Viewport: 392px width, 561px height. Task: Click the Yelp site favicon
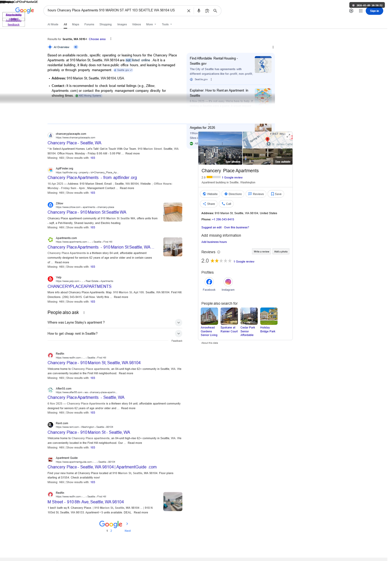50,279
